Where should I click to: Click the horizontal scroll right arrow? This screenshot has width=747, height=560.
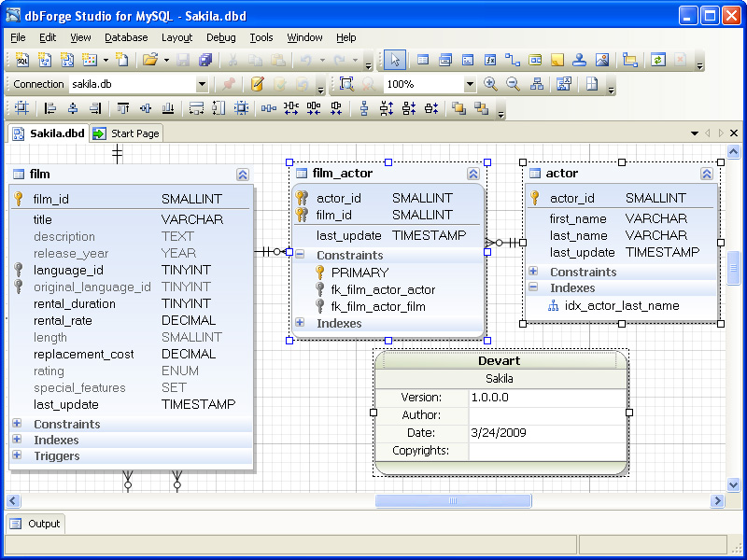point(717,501)
